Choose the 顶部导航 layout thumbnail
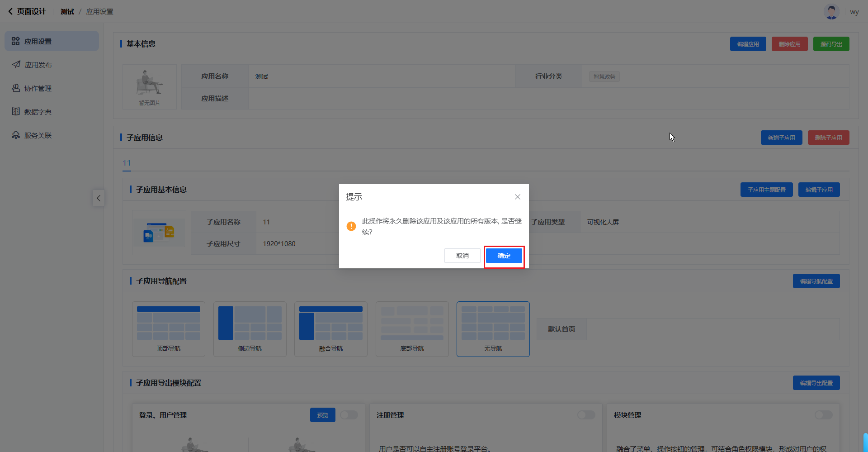The image size is (868, 452). click(x=169, y=329)
